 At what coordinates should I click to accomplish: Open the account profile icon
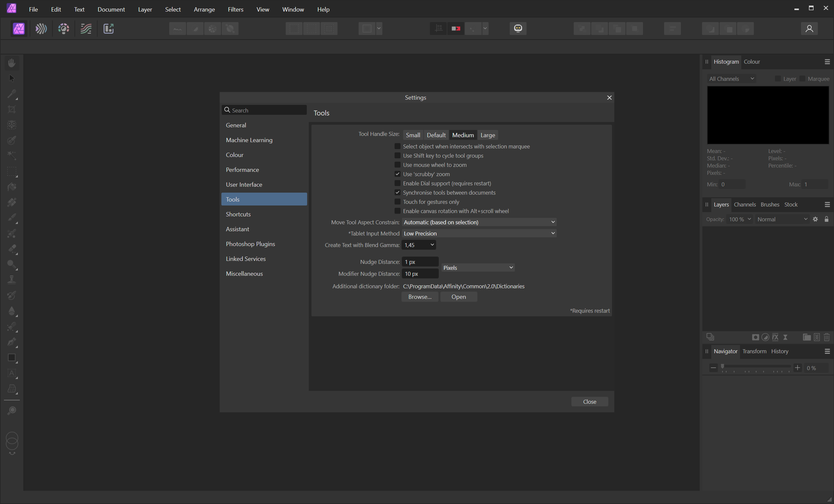809,28
